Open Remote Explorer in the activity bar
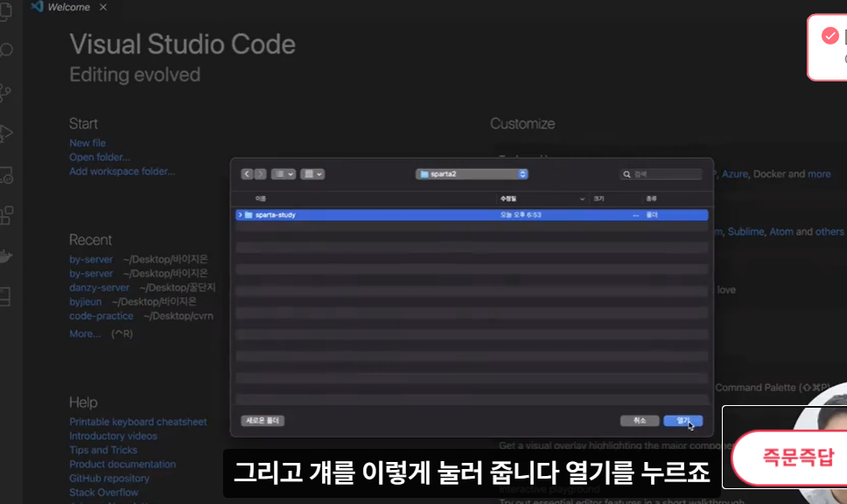This screenshot has height=504, width=847. 6,174
